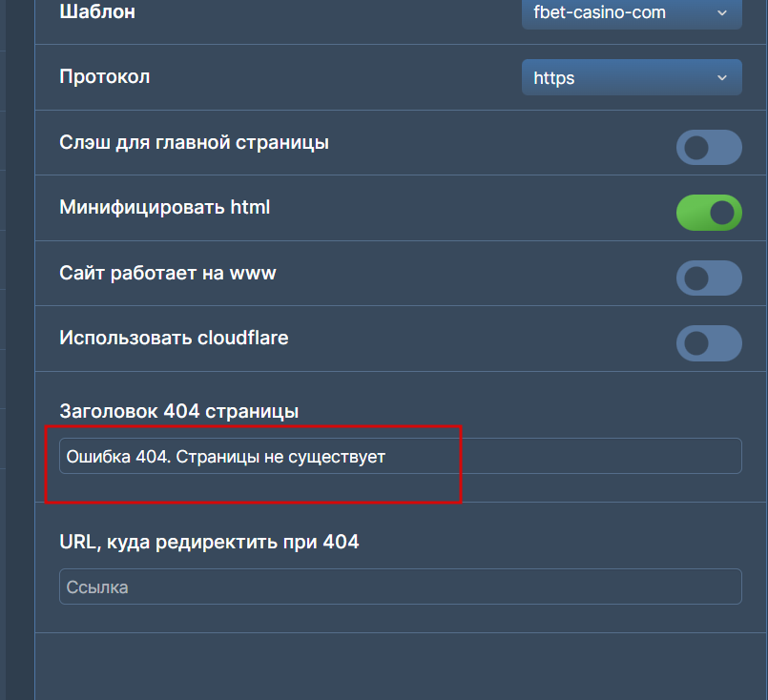Screen dimensions: 768x700
Task: Click the Минифицировать html label
Action: [164, 207]
